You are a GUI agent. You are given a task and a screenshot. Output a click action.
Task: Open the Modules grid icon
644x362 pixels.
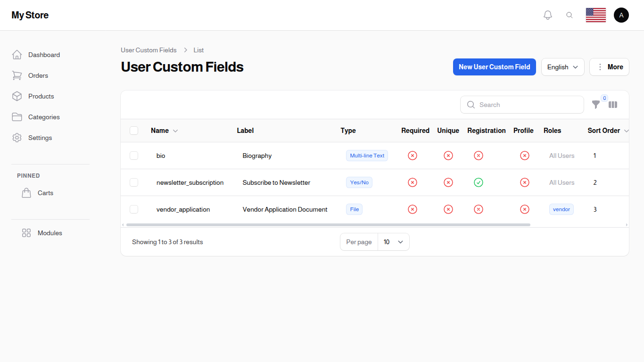click(26, 232)
